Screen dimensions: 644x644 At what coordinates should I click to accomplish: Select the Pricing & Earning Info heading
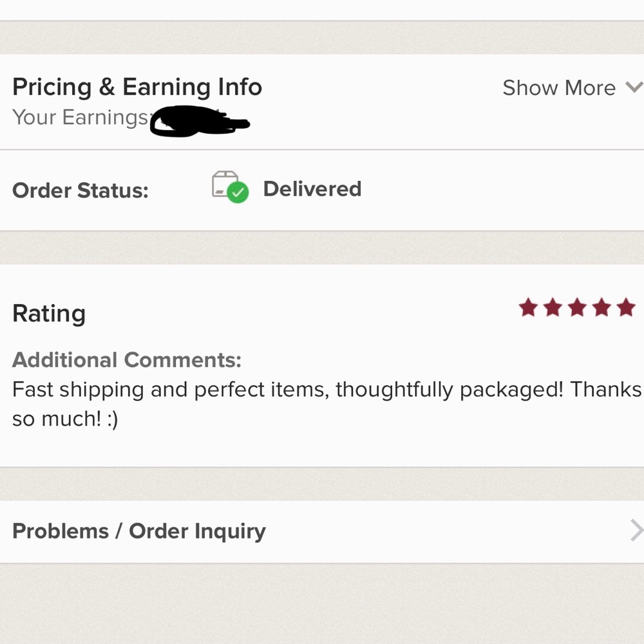tap(137, 87)
